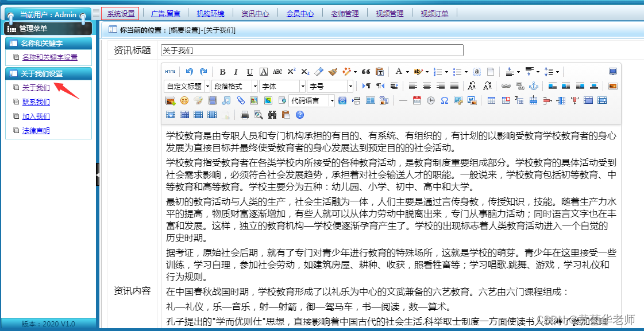This screenshot has height=331, width=644.
Task: Toggle underline formatting
Action: click(249, 72)
